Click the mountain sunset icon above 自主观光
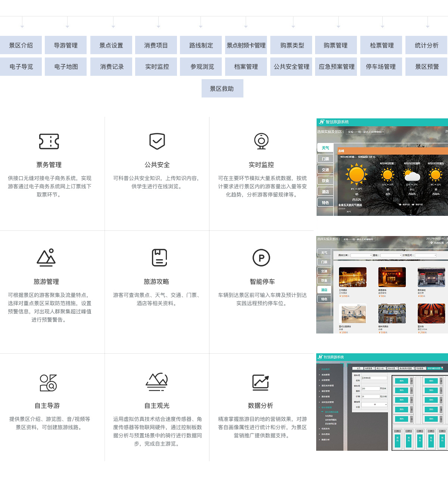448x478 pixels. tap(157, 382)
